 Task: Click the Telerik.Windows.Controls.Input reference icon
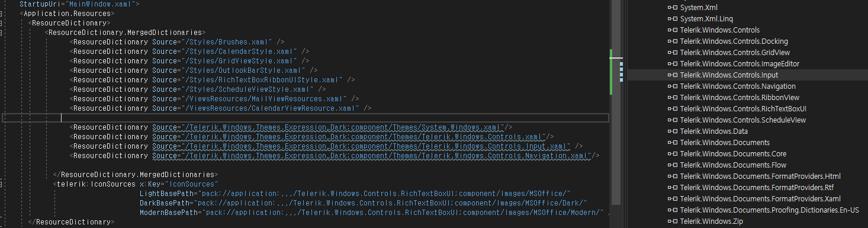[x=672, y=75]
